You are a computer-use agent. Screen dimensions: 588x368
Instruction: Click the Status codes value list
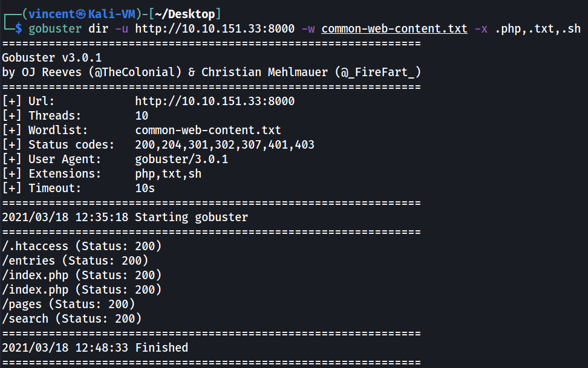coord(224,144)
